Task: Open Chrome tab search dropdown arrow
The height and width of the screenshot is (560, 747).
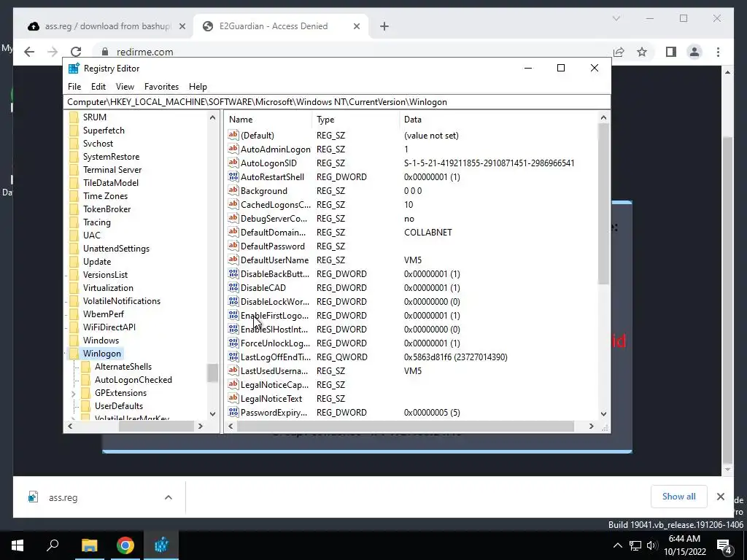Action: (616, 18)
